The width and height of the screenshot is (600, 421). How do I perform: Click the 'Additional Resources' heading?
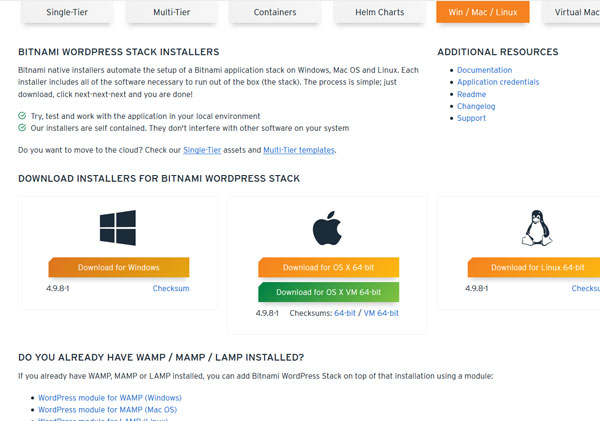click(x=498, y=52)
